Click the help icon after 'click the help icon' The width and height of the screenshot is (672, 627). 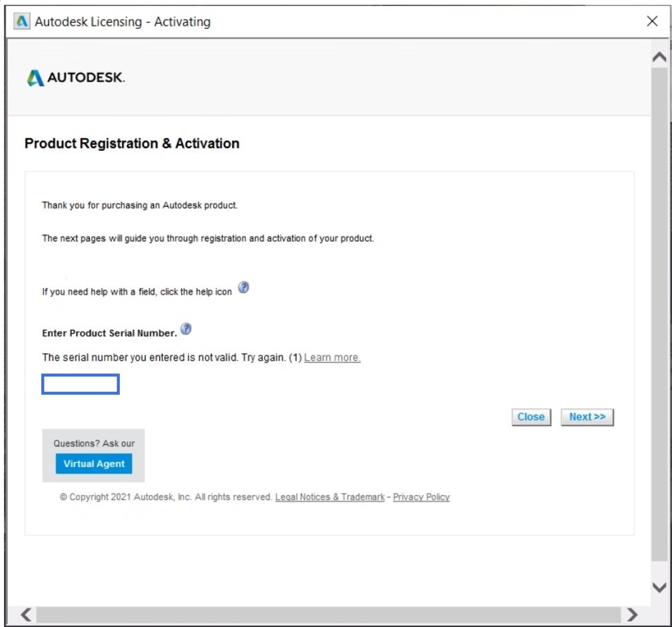tap(244, 287)
